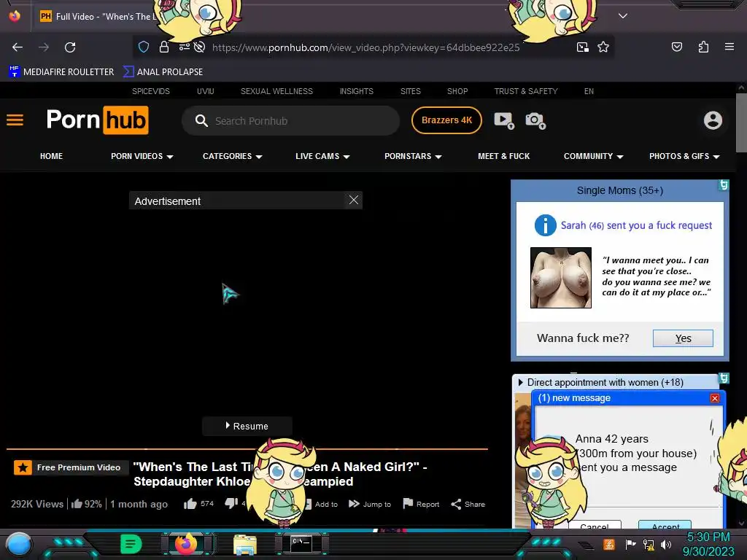Image resolution: width=747 pixels, height=560 pixels.
Task: Open the green app icon in taskbar
Action: (131, 544)
